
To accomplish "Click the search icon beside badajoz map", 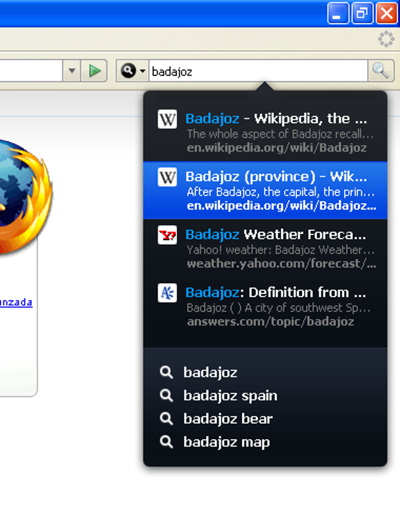I will click(166, 442).
